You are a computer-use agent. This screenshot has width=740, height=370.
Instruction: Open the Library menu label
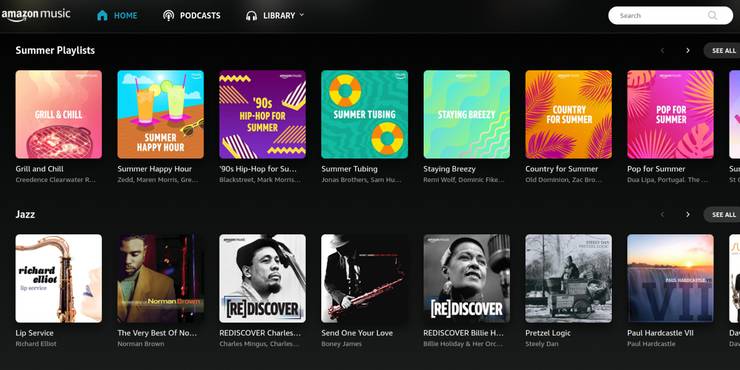(x=279, y=16)
